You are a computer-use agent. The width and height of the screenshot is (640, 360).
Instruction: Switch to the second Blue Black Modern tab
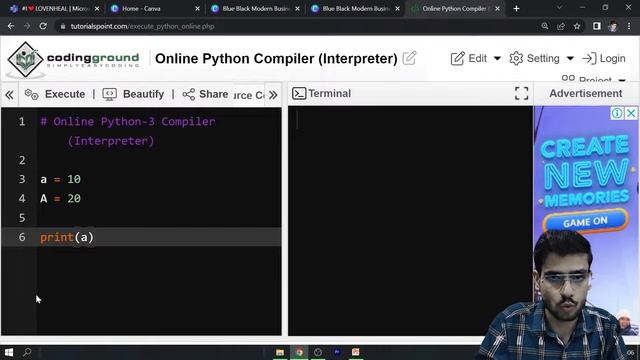pyautogui.click(x=355, y=9)
